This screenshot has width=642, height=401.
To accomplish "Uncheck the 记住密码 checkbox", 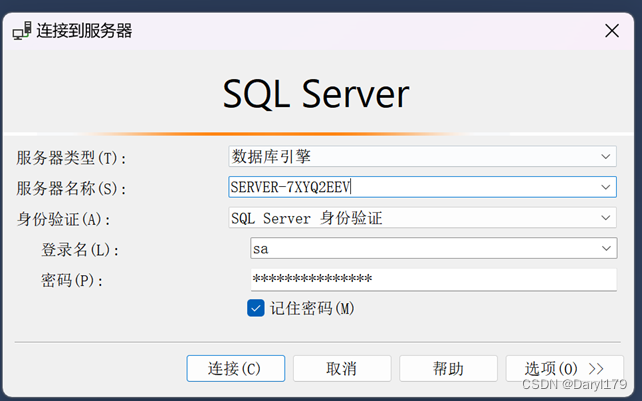I will pyautogui.click(x=255, y=308).
